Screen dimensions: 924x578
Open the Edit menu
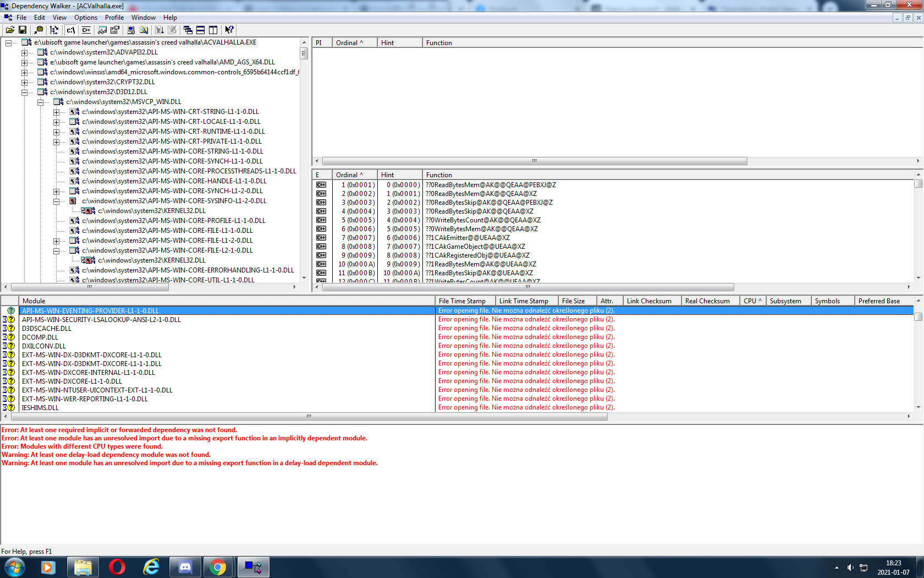coord(40,18)
